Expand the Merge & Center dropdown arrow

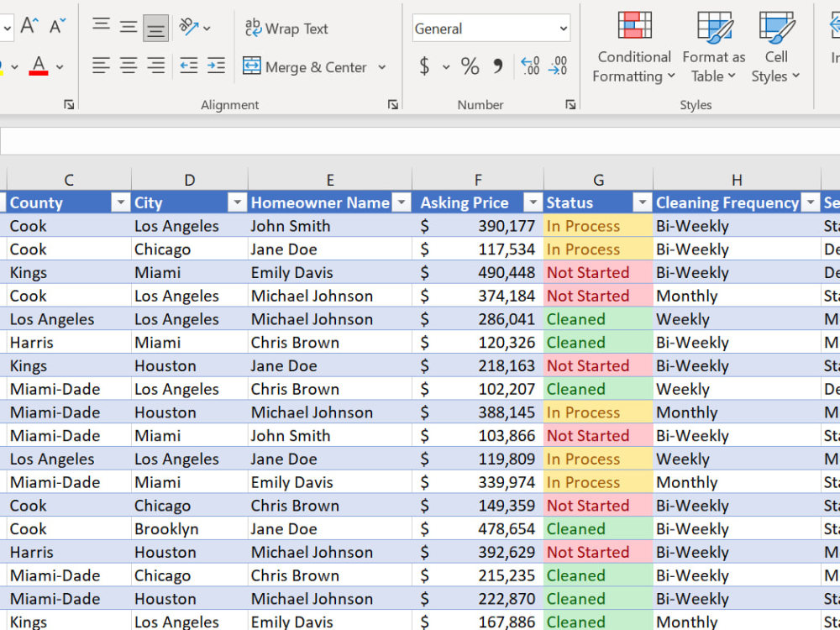click(382, 67)
